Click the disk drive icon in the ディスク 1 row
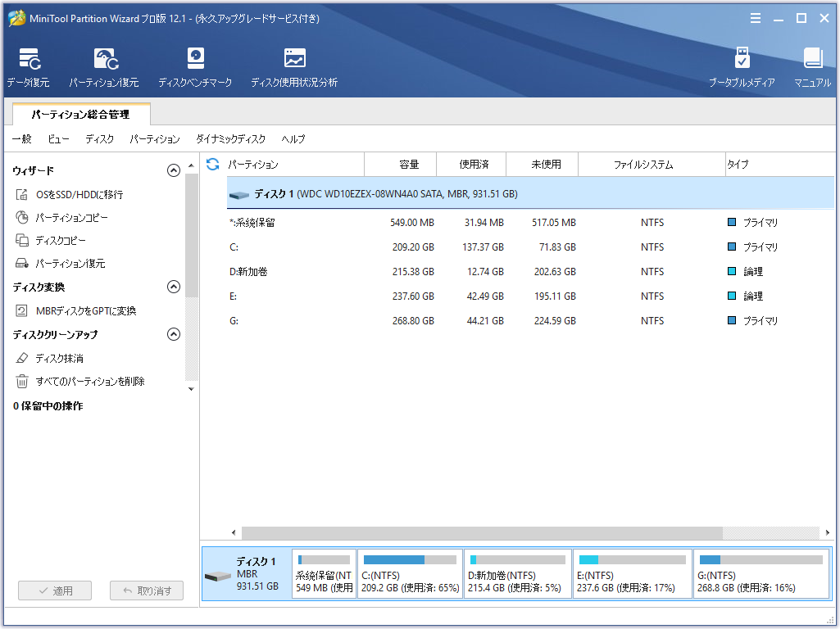The height and width of the screenshot is (629, 840). (239, 194)
